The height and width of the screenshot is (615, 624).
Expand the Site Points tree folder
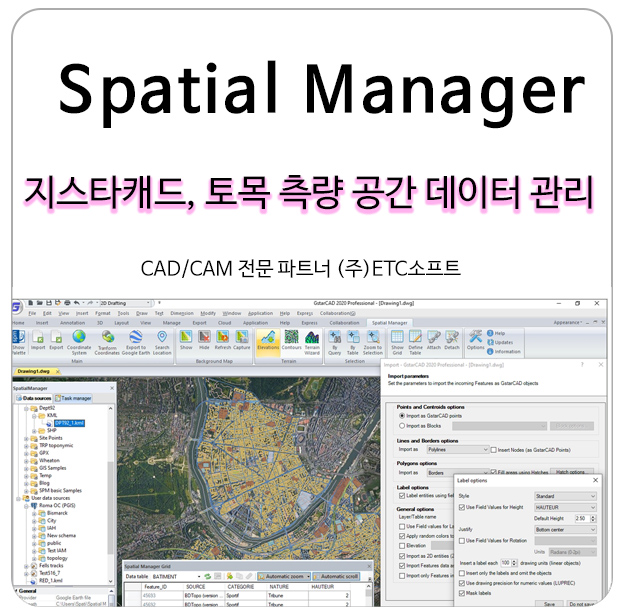tap(27, 438)
